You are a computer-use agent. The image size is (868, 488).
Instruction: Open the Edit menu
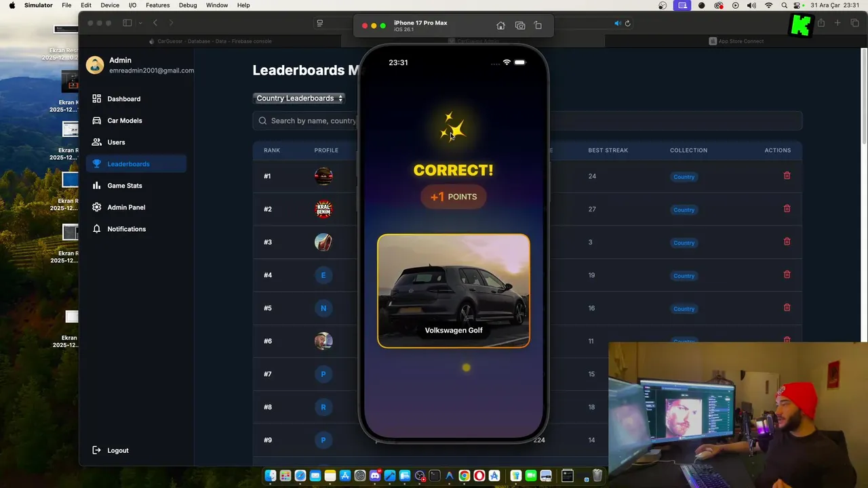[x=86, y=5]
